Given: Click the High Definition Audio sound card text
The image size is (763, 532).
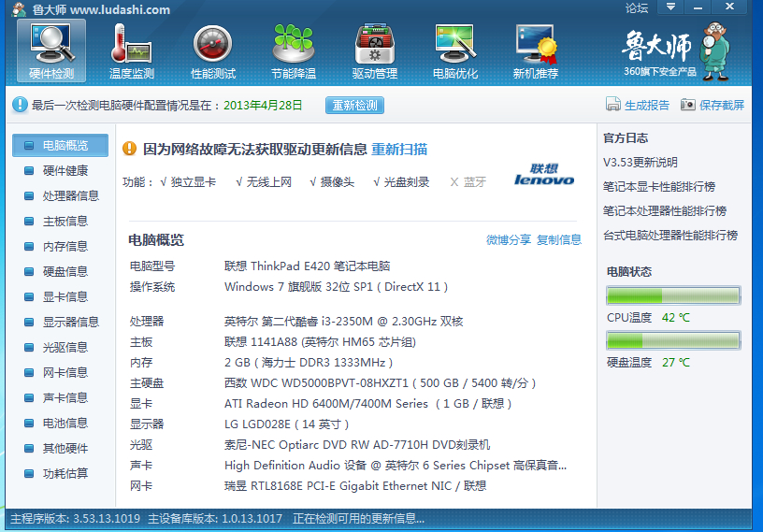Looking at the screenshot, I should click(x=396, y=466).
